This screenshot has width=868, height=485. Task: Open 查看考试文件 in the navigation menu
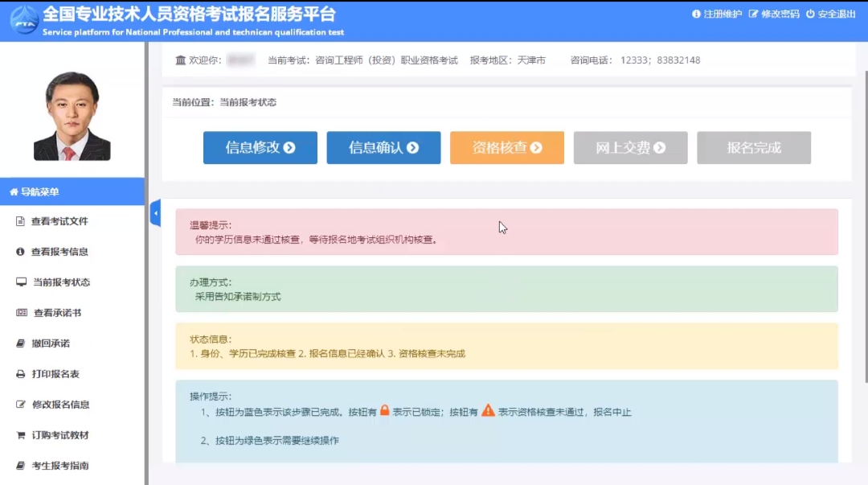pyautogui.click(x=59, y=221)
